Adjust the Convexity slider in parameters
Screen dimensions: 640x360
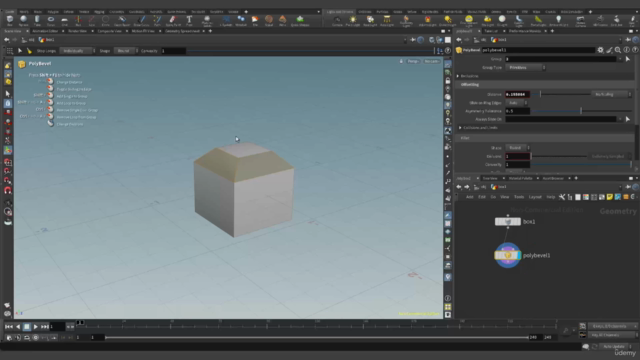[581, 164]
